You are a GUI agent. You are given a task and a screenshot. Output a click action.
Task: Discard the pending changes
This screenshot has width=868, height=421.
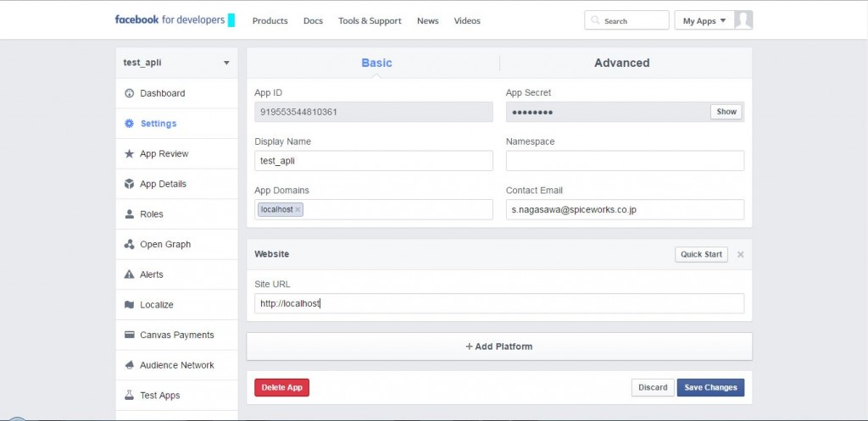[x=653, y=387]
